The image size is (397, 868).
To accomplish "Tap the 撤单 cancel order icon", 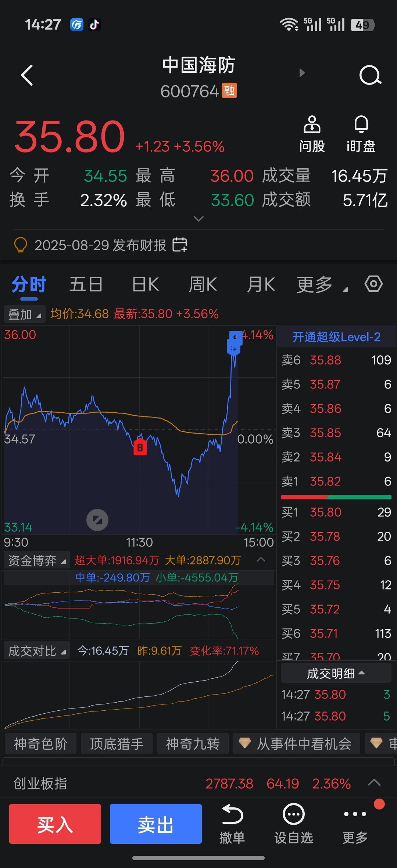I will 232,814.
